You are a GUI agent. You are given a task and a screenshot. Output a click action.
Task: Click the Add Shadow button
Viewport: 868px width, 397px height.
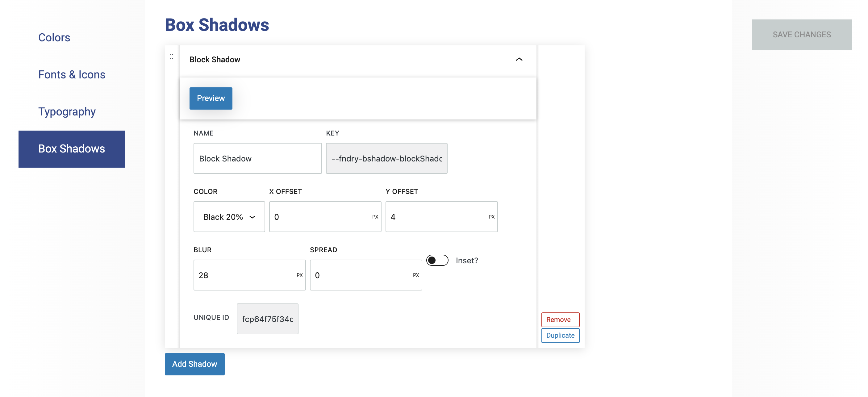[x=194, y=364]
